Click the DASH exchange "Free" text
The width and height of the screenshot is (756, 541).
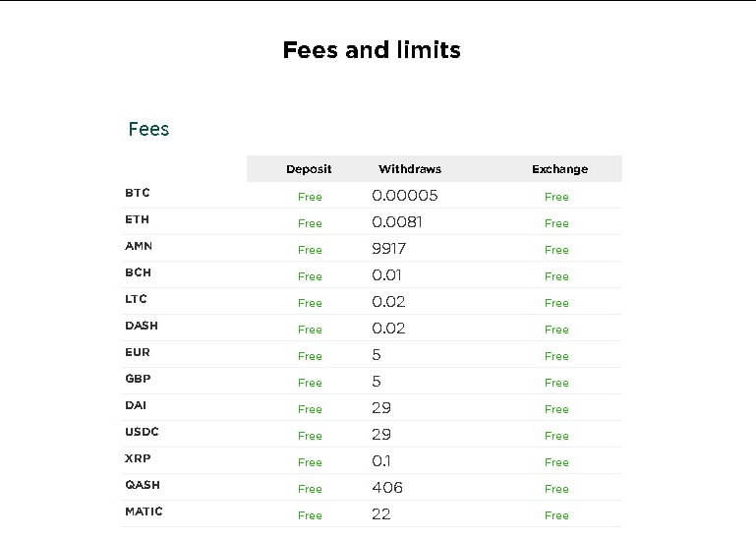pos(556,330)
